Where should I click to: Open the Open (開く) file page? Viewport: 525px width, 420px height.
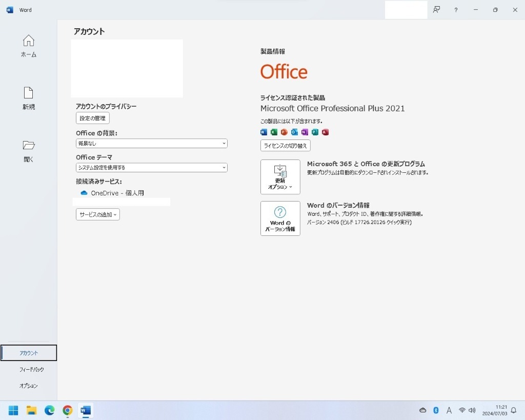click(x=29, y=151)
